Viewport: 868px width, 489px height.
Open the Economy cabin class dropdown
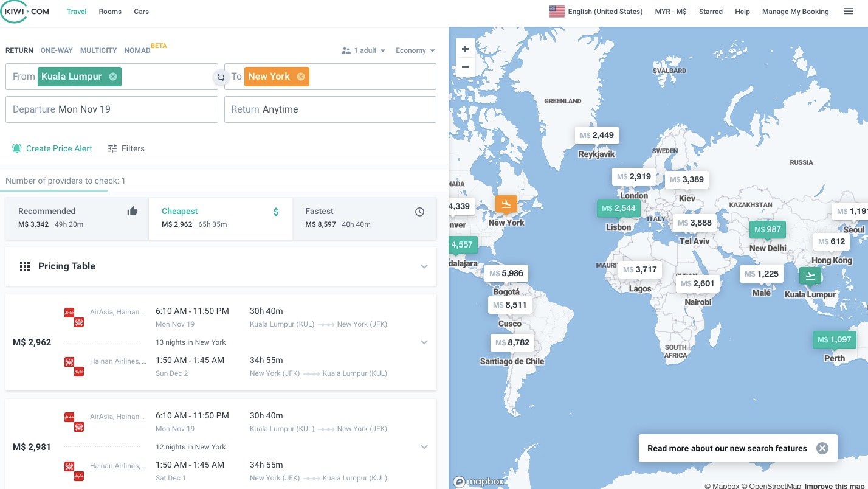[x=415, y=50]
